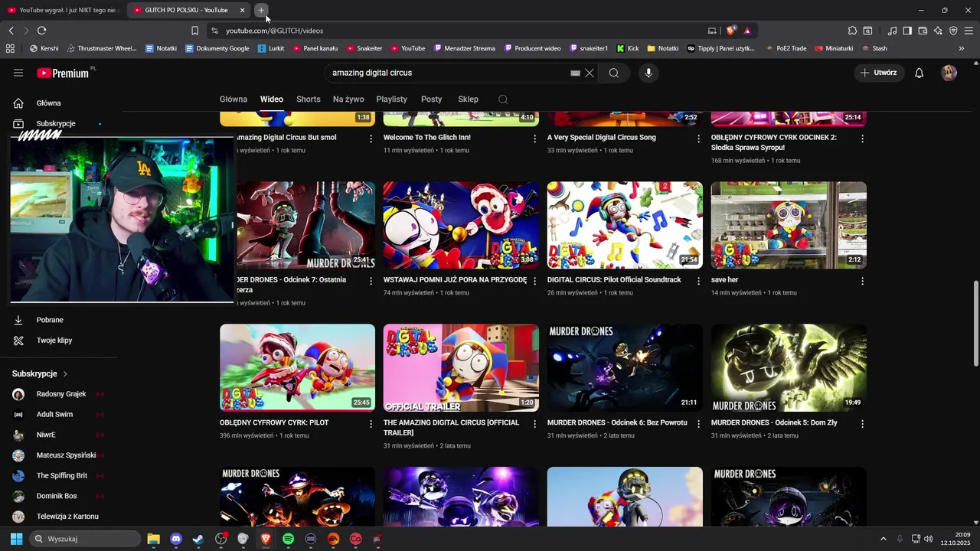The height and width of the screenshot is (551, 980).
Task: Go back in browser history
Action: (x=11, y=31)
